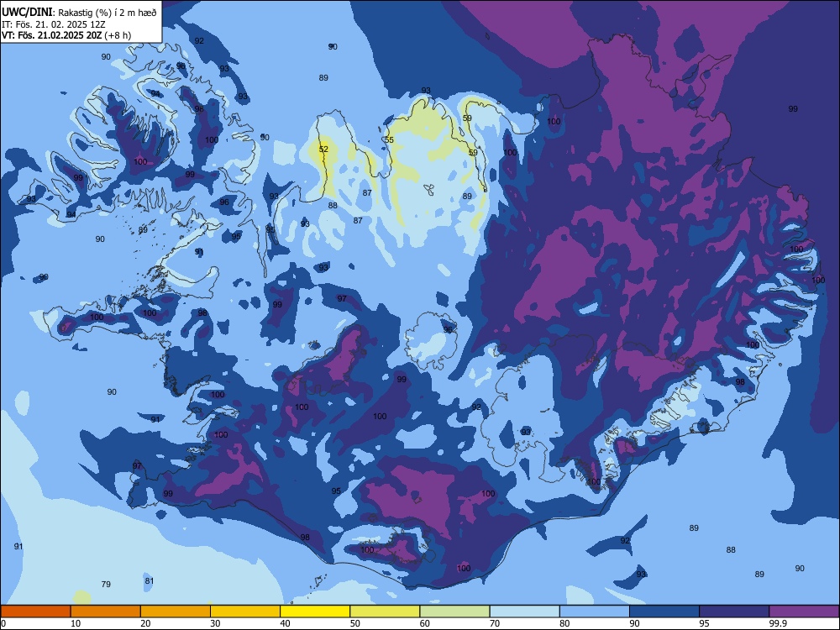Select the orange 10–20 legend color band

106,612
